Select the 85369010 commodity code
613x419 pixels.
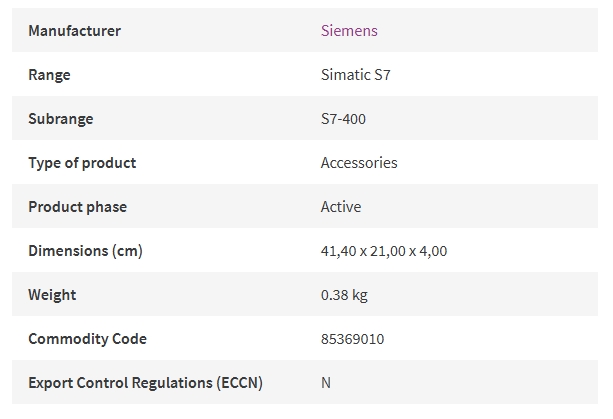352,339
